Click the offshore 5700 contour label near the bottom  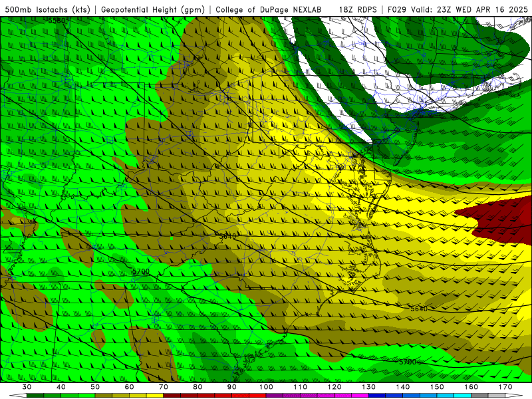pyautogui.click(x=408, y=362)
